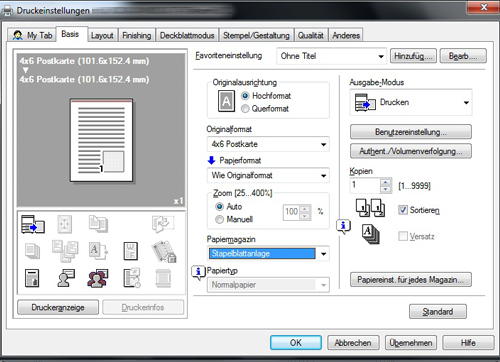Image resolution: width=500 pixels, height=362 pixels.
Task: Click the collated copies 1-2 pages icon
Action: pos(370,208)
